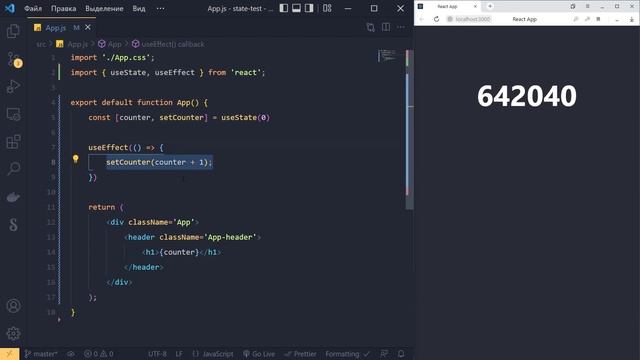This screenshot has width=640, height=360.
Task: Open changes icon in editor toolbar
Action: 370,27
